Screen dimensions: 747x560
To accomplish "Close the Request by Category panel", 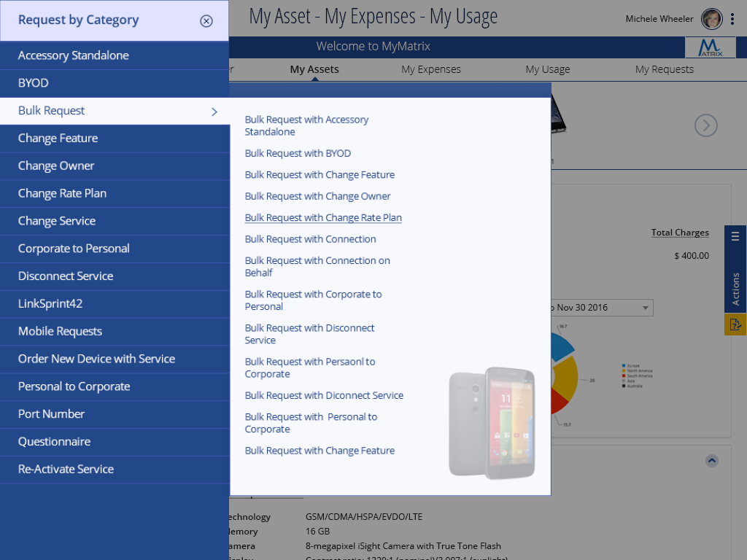I will [206, 21].
